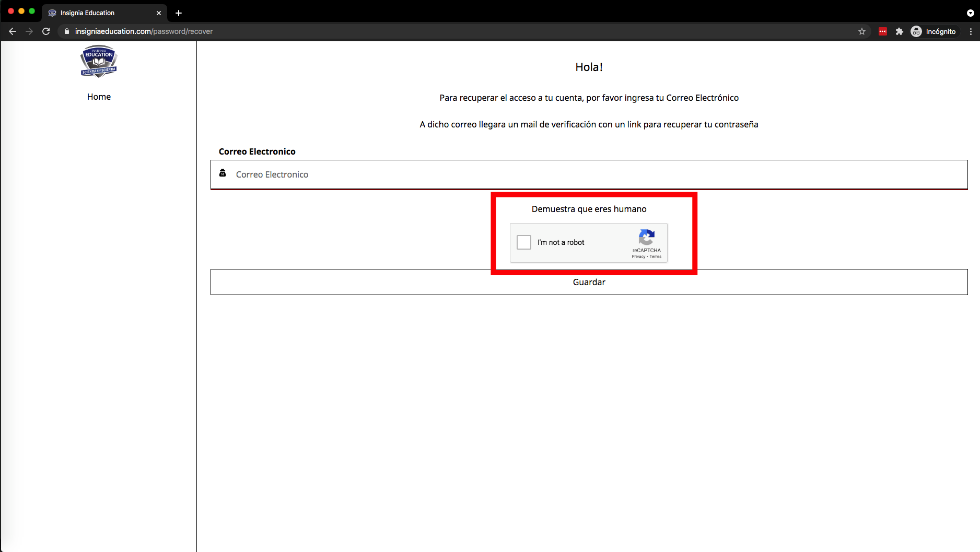
Task: Reload the password recovery page
Action: coord(46,31)
